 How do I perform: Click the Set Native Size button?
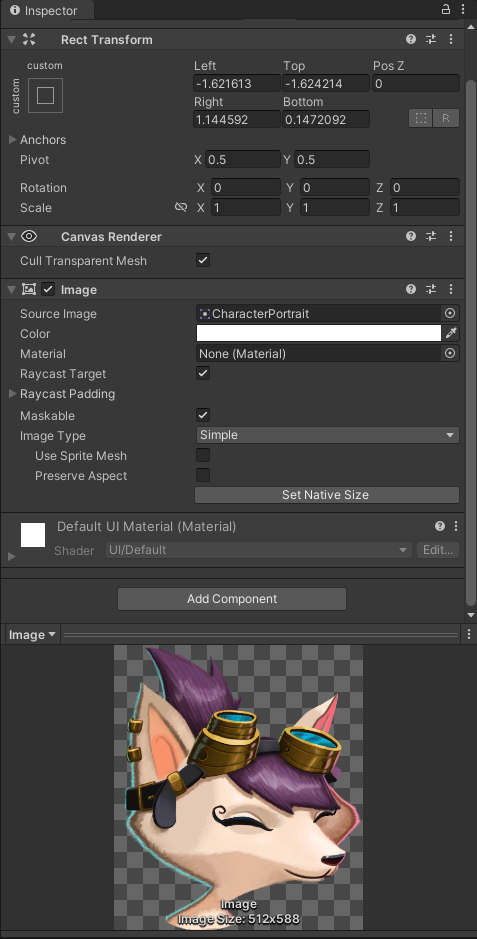pyautogui.click(x=327, y=495)
